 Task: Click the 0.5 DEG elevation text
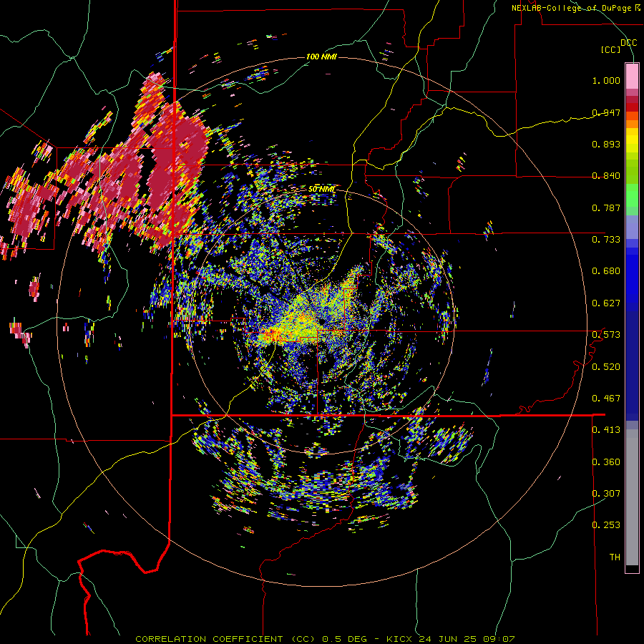(344, 639)
